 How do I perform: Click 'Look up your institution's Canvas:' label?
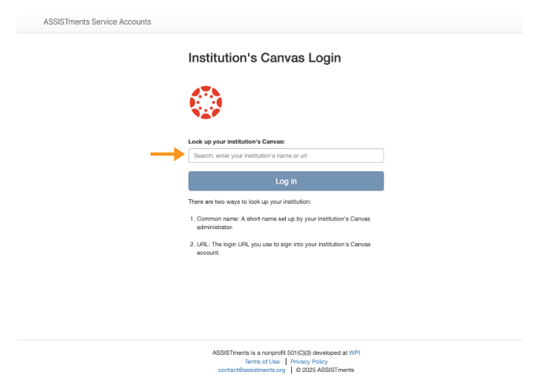236,141
